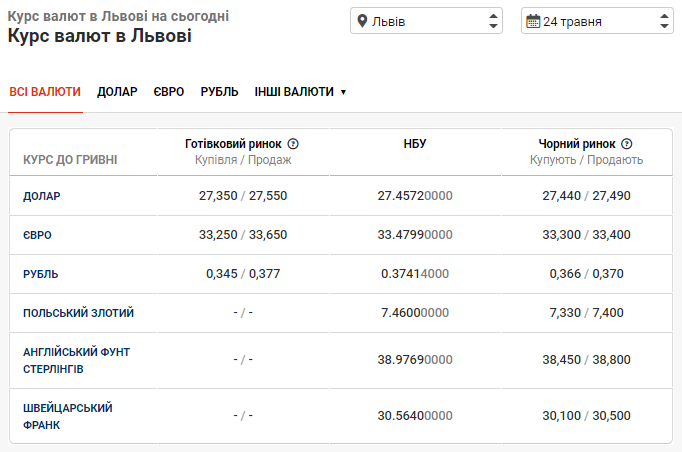The width and height of the screenshot is (682, 452).
Task: Select the ruble cash rate 0,345 / 0,377
Action: tap(243, 274)
